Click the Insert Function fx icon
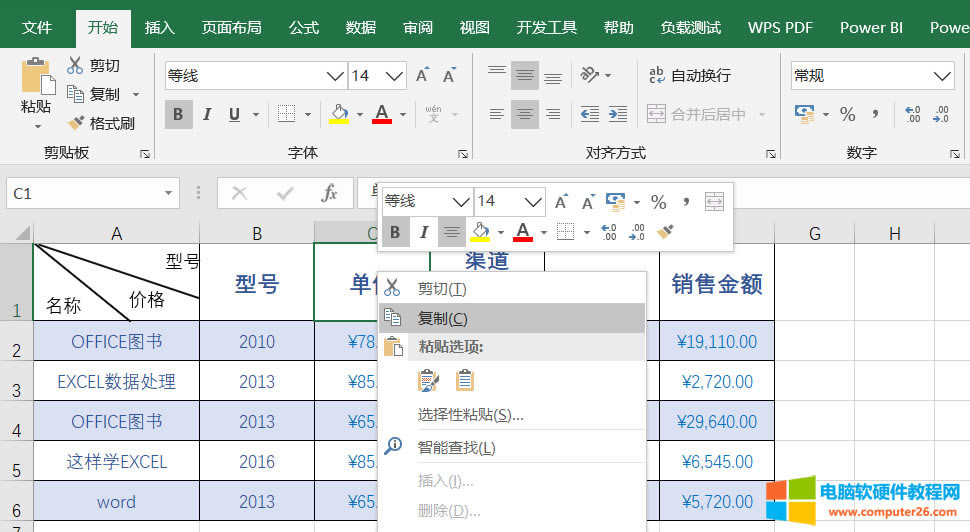970x532 pixels. (x=329, y=193)
